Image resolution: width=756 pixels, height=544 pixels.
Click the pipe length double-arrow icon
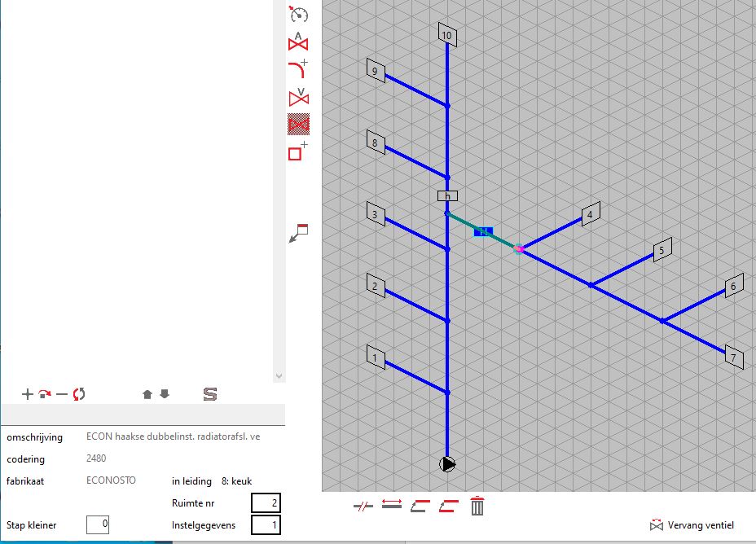pos(392,507)
